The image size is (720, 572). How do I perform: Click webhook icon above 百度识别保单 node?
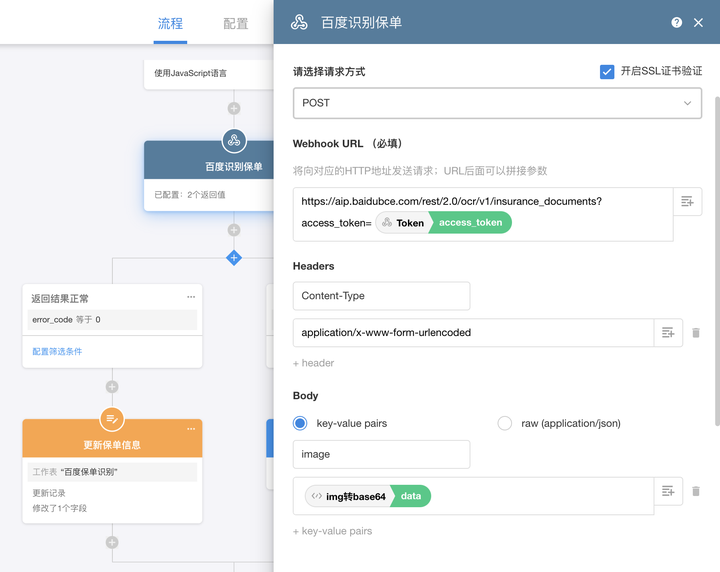point(234,140)
